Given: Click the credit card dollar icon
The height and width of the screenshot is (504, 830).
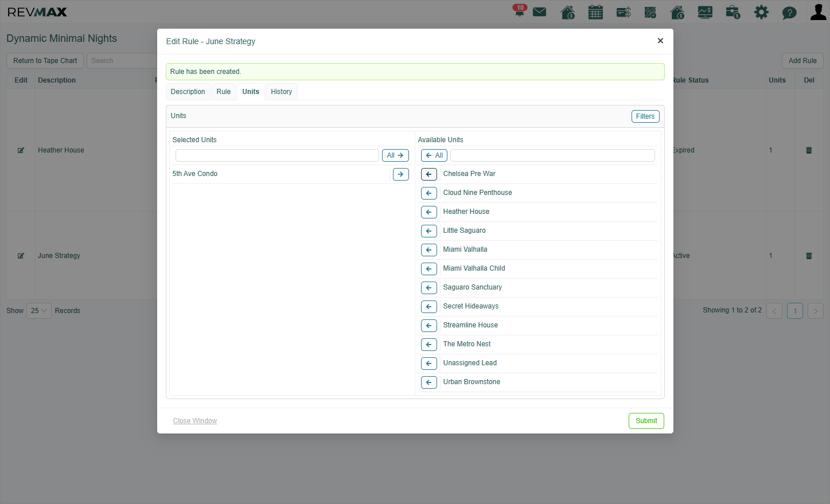Looking at the screenshot, I should pyautogui.click(x=624, y=12).
